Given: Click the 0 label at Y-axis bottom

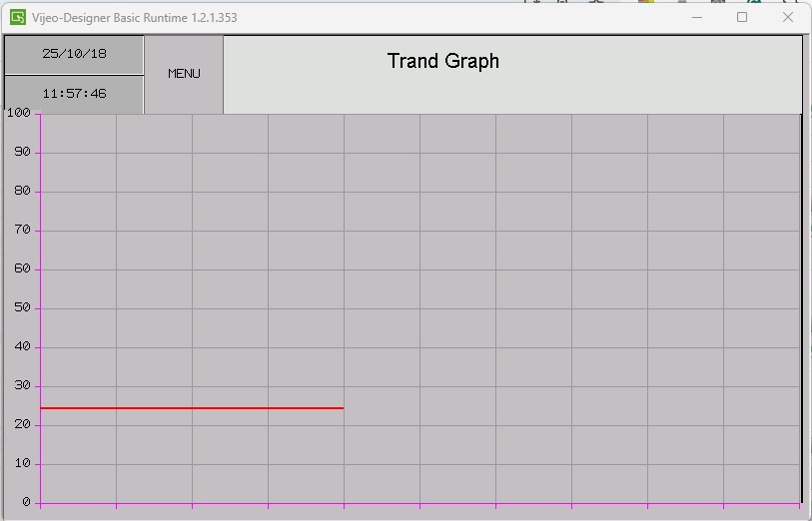Looking at the screenshot, I should pos(26,501).
